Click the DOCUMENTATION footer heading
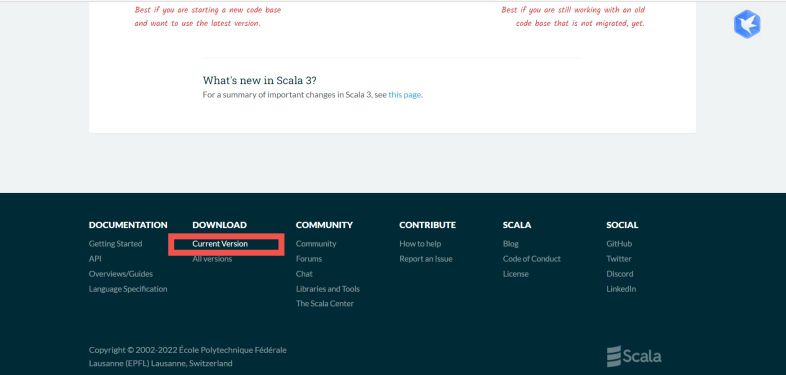The width and height of the screenshot is (786, 375). (x=128, y=225)
